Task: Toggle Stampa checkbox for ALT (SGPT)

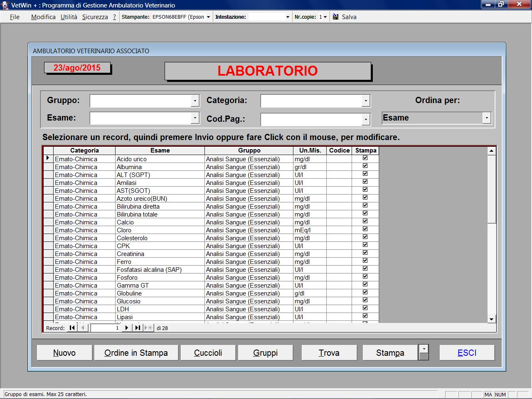Action: 365,174
